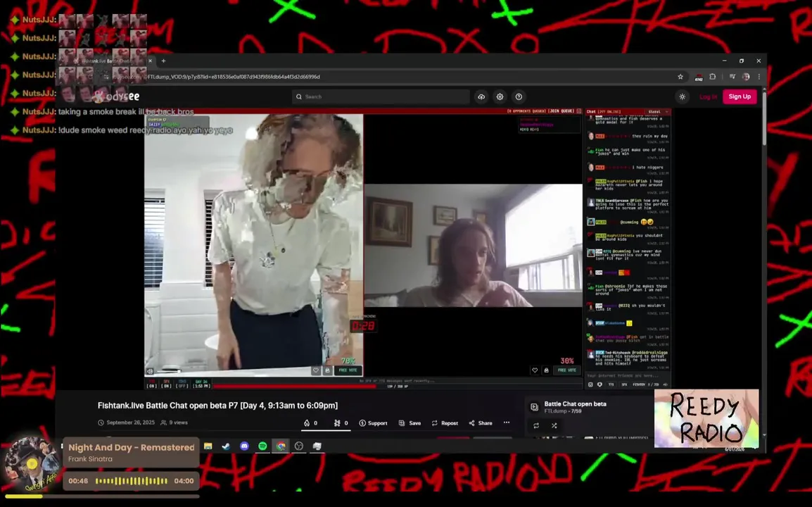812x507 pixels.
Task: Focus the Odysee search field
Action: point(381,96)
